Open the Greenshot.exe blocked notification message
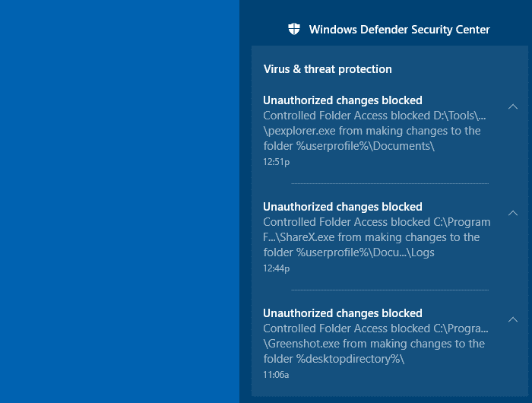Viewport: 532px width, 403px height. click(375, 344)
